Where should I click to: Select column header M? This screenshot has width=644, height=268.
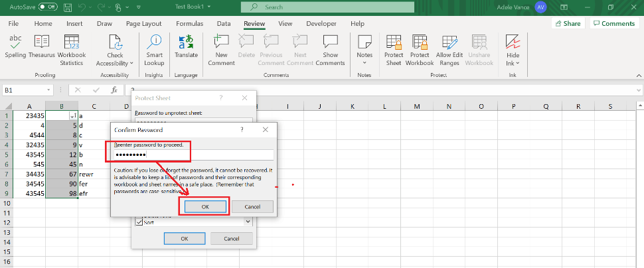pos(417,107)
